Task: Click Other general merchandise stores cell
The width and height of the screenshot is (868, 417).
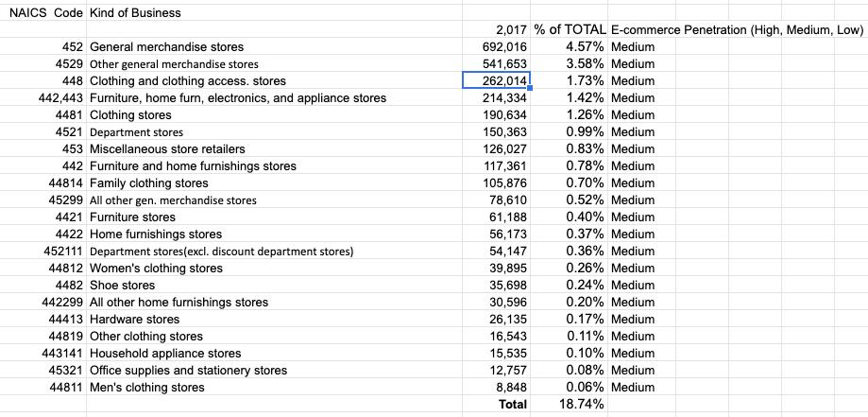Action: coord(274,63)
